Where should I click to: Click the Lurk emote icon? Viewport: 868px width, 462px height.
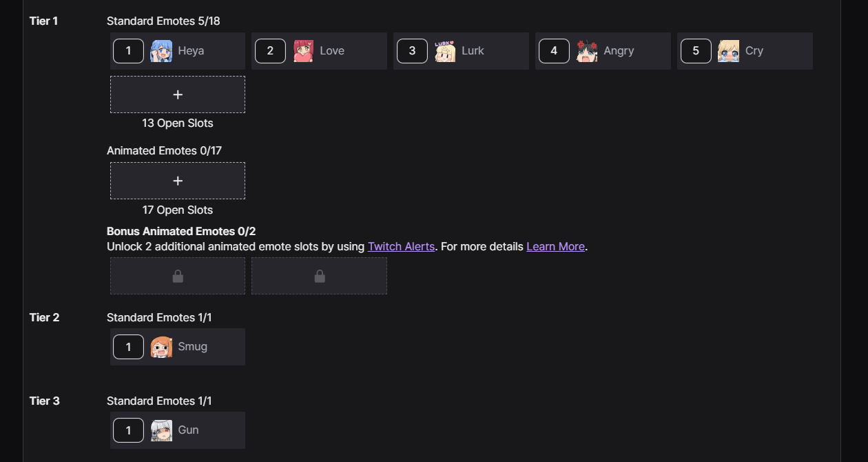click(x=445, y=51)
